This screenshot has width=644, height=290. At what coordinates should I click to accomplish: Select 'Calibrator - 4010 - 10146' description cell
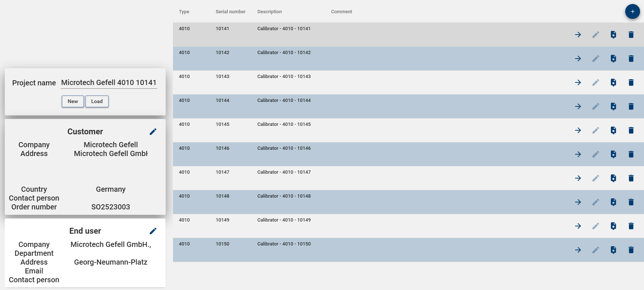point(284,148)
